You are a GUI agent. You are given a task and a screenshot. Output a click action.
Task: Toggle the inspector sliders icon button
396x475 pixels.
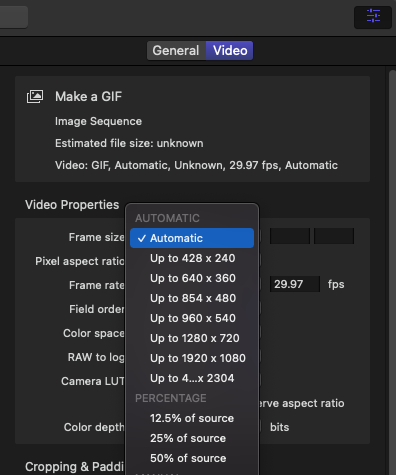[x=373, y=16]
